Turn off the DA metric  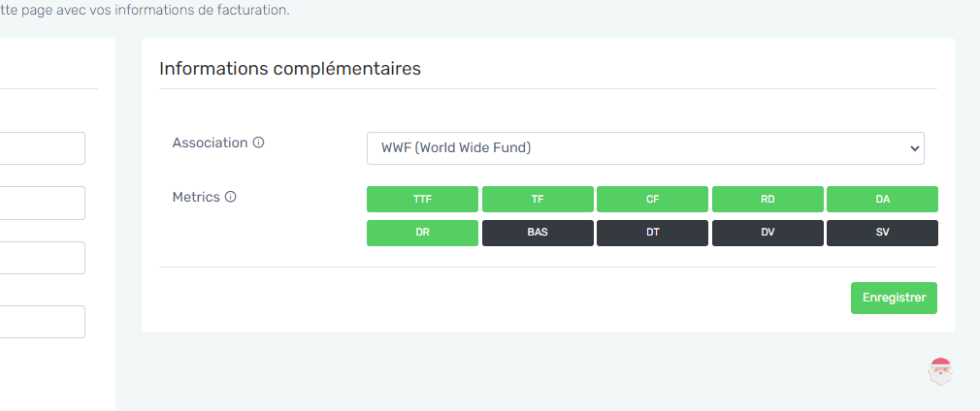[x=883, y=200]
